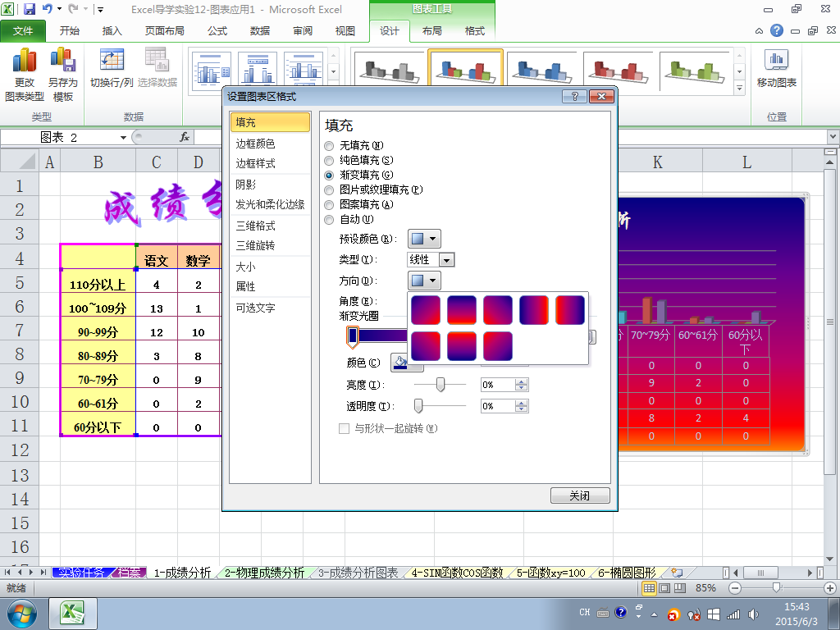Select 渐变填充 radio button
Screen dimensions: 840x630
tap(329, 176)
